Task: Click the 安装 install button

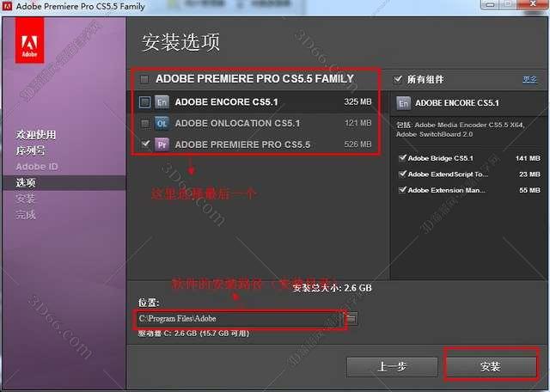Action: click(491, 367)
